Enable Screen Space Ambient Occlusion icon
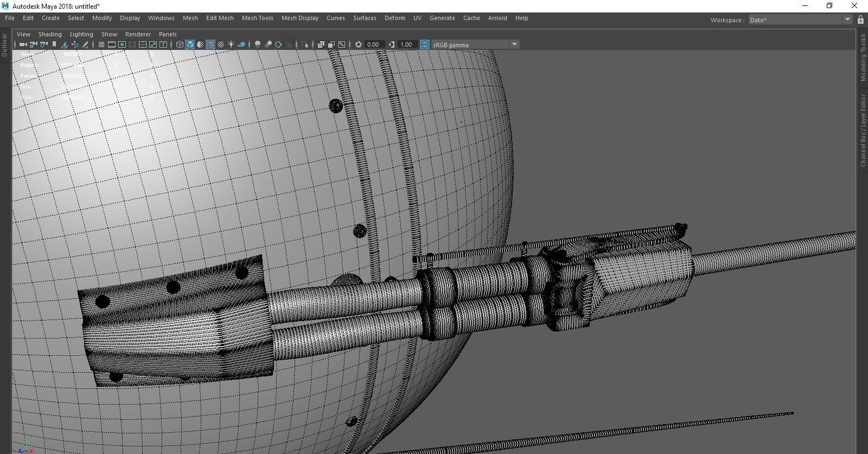The height and width of the screenshot is (454, 868). point(258,44)
